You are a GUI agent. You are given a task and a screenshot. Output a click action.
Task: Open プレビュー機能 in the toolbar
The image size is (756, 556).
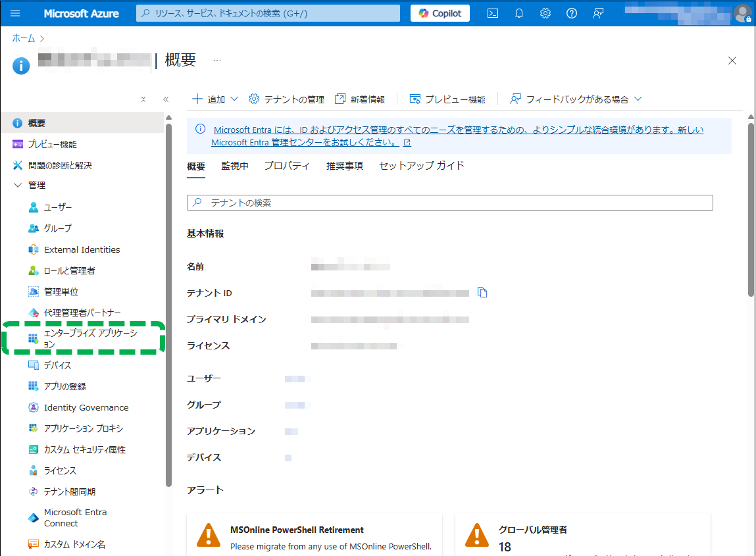[447, 99]
